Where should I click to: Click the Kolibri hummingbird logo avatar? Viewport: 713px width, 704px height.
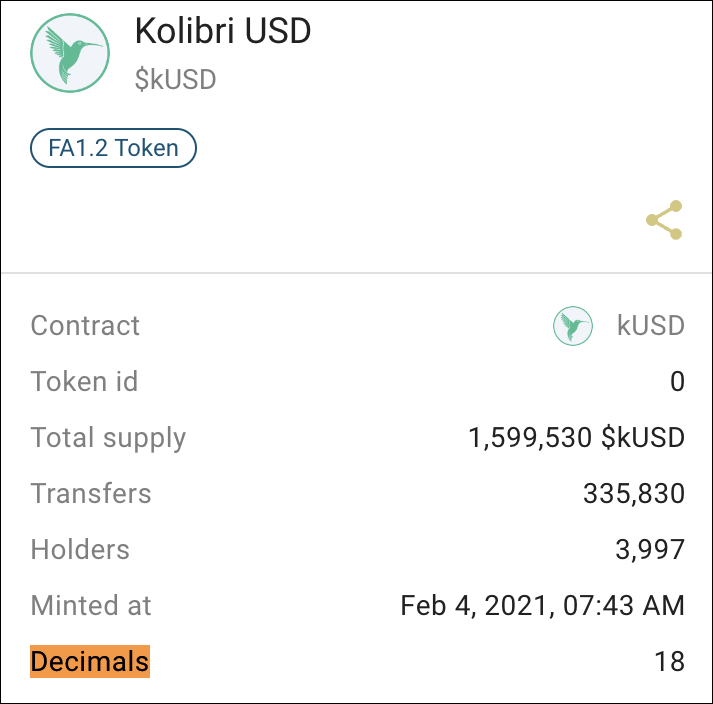tap(70, 54)
